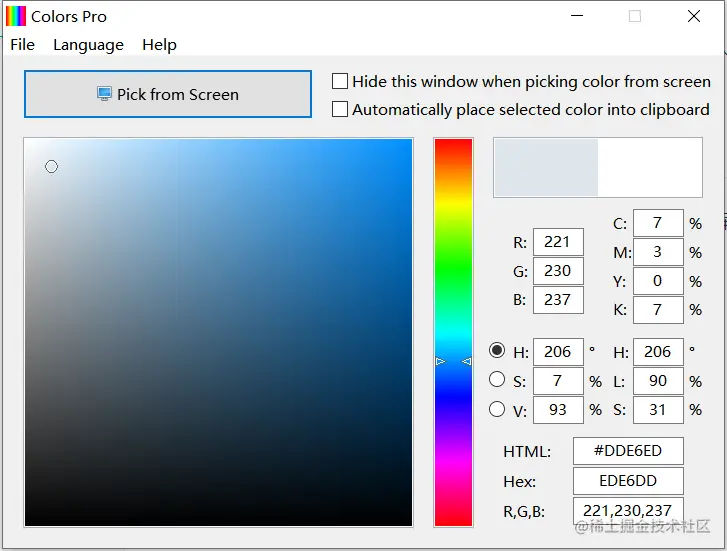Image resolution: width=727 pixels, height=551 pixels.
Task: Click the circle marker in color field
Action: click(51, 167)
